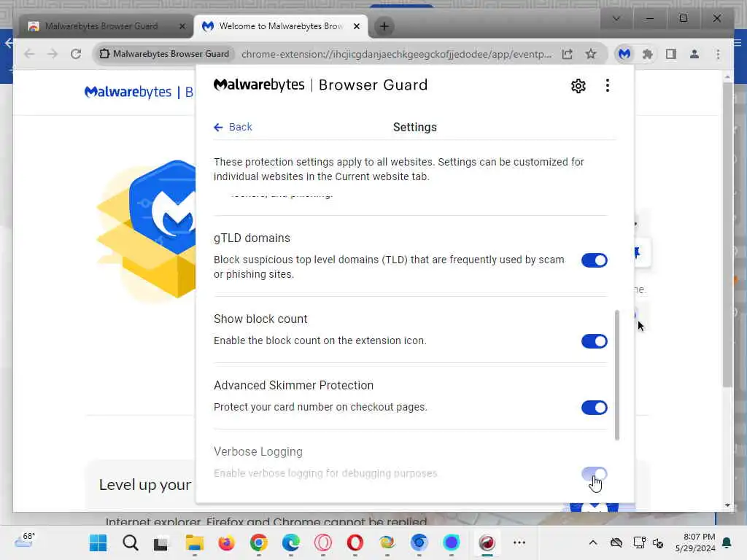Expand the system tray hidden icons chevron
747x560 pixels.
pos(592,542)
